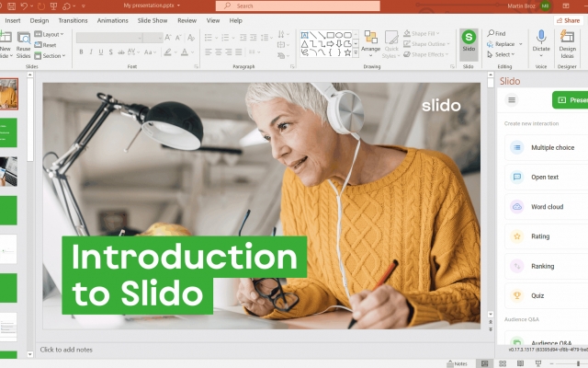The height and width of the screenshot is (368, 588).
Task: Align text to the left
Action: pyautogui.click(x=209, y=52)
